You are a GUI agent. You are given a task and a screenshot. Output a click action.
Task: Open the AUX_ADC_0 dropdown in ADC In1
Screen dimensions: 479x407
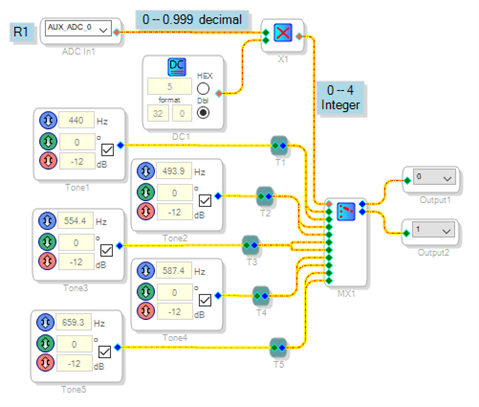click(78, 29)
